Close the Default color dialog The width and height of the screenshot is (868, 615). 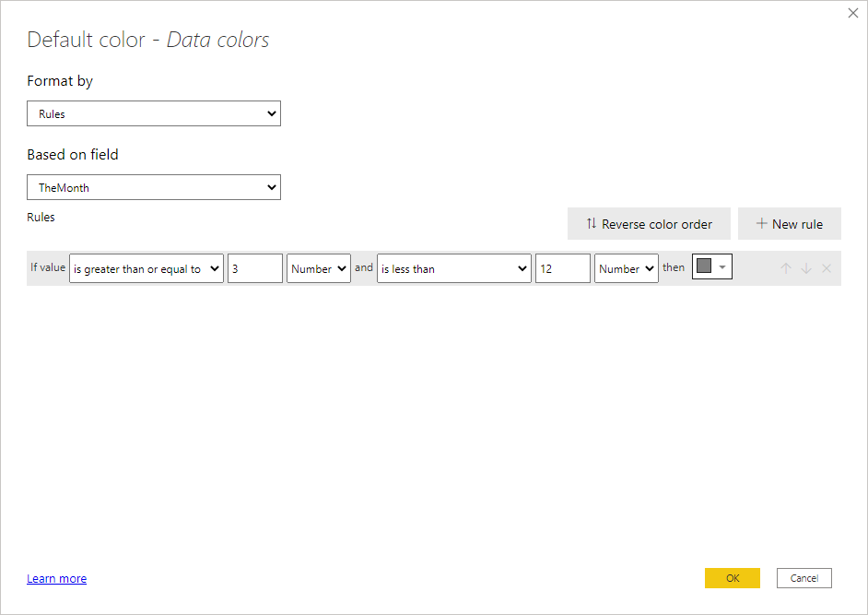(852, 13)
